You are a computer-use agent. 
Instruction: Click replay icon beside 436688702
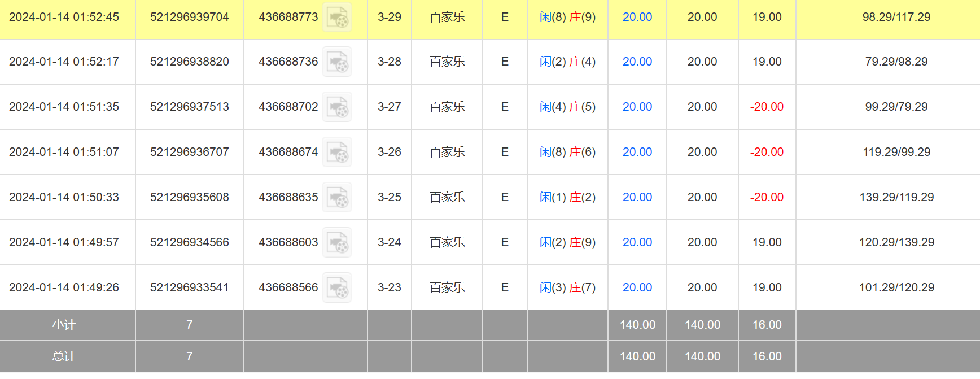[x=337, y=107]
